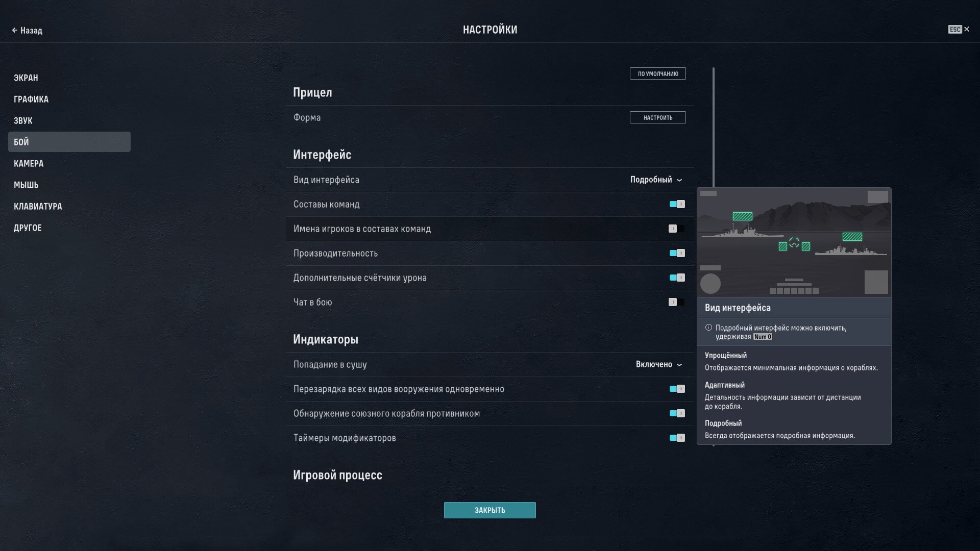Open the Вид интерфейса dropdown

tap(651, 180)
